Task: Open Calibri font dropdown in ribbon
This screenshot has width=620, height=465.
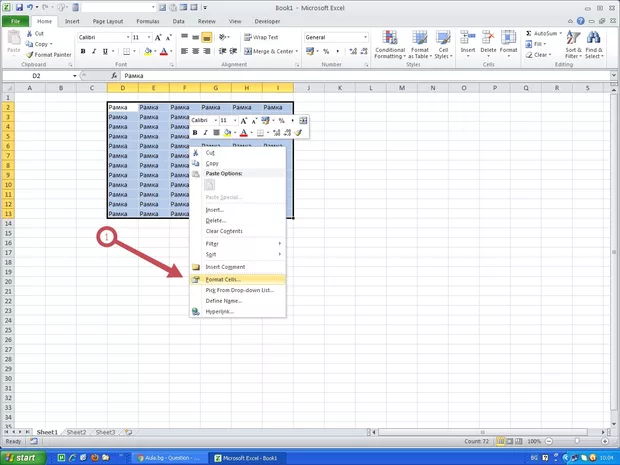Action: [x=124, y=37]
